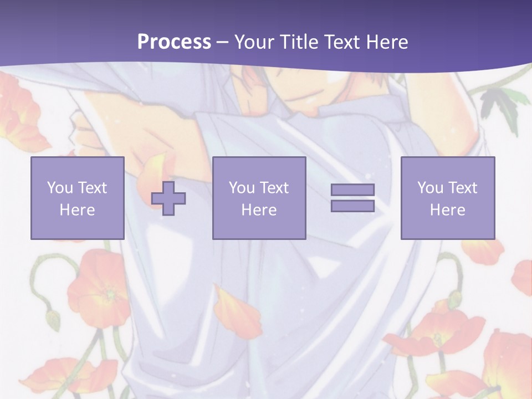Click the top bar of the equals sign
The width and height of the screenshot is (532, 399).
(x=352, y=190)
